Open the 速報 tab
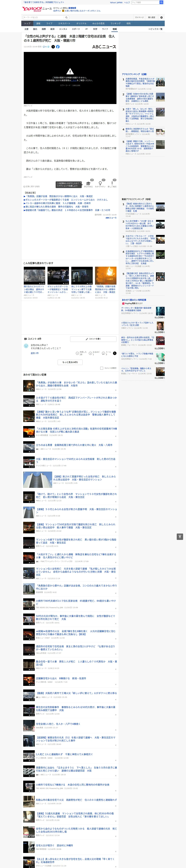This screenshot has width=186, height=868. point(38,24)
